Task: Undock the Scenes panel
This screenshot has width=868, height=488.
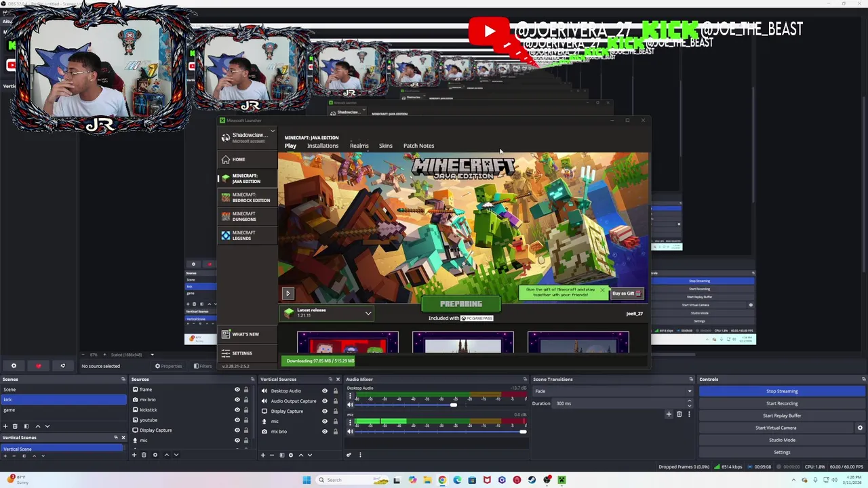Action: [123, 380]
